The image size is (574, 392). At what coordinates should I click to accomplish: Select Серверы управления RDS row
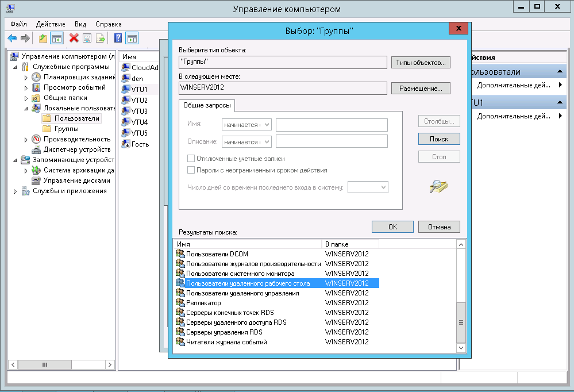(277, 332)
